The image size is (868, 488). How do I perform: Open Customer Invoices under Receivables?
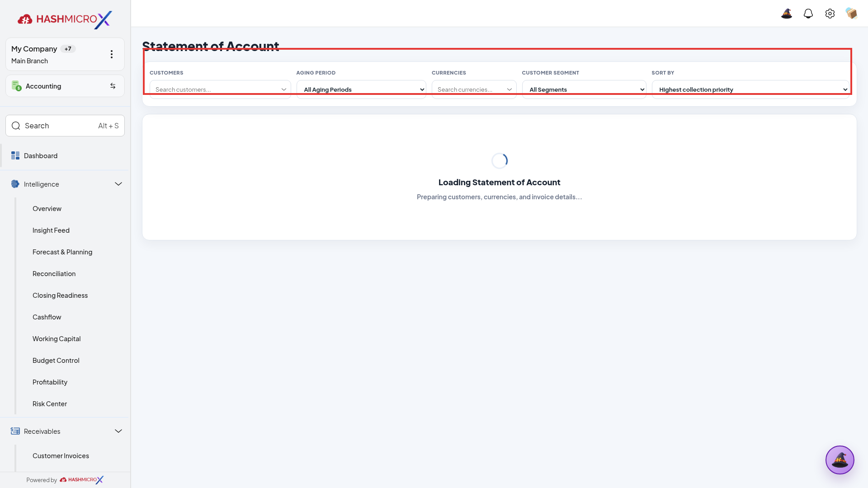click(x=61, y=456)
